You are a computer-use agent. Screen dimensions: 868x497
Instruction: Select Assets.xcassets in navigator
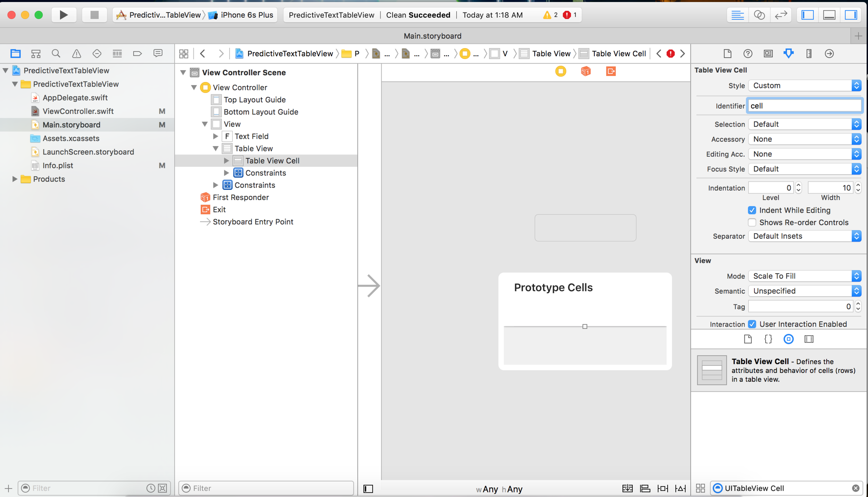(71, 138)
